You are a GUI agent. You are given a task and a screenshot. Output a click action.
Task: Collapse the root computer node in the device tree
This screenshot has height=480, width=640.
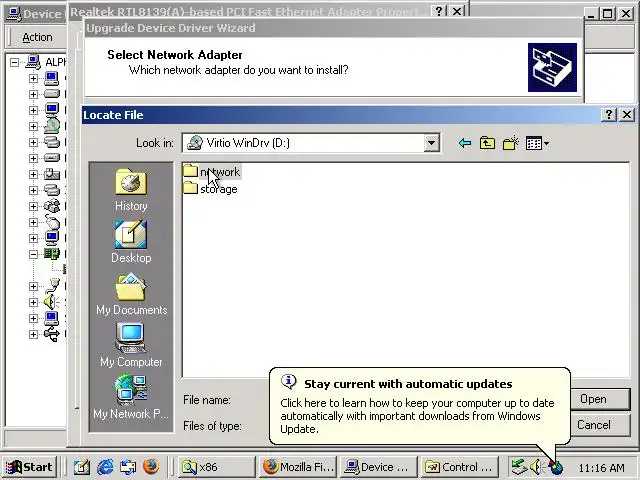[14, 62]
